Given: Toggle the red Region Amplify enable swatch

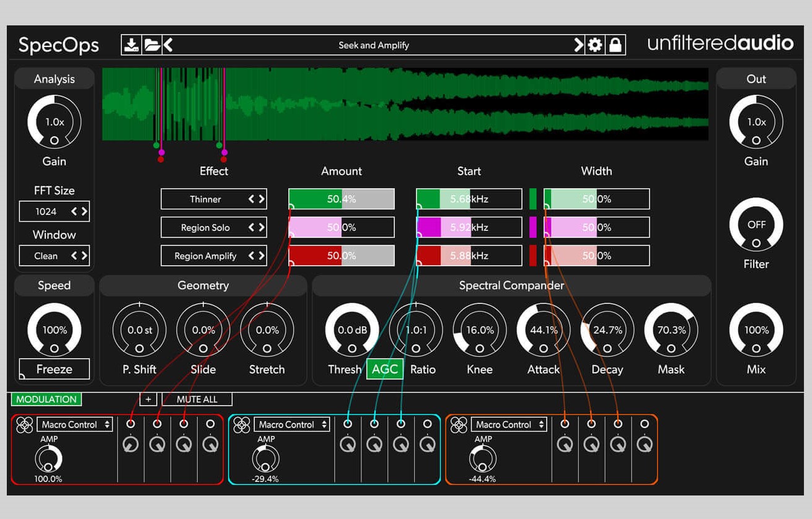Looking at the screenshot, I should (x=533, y=256).
